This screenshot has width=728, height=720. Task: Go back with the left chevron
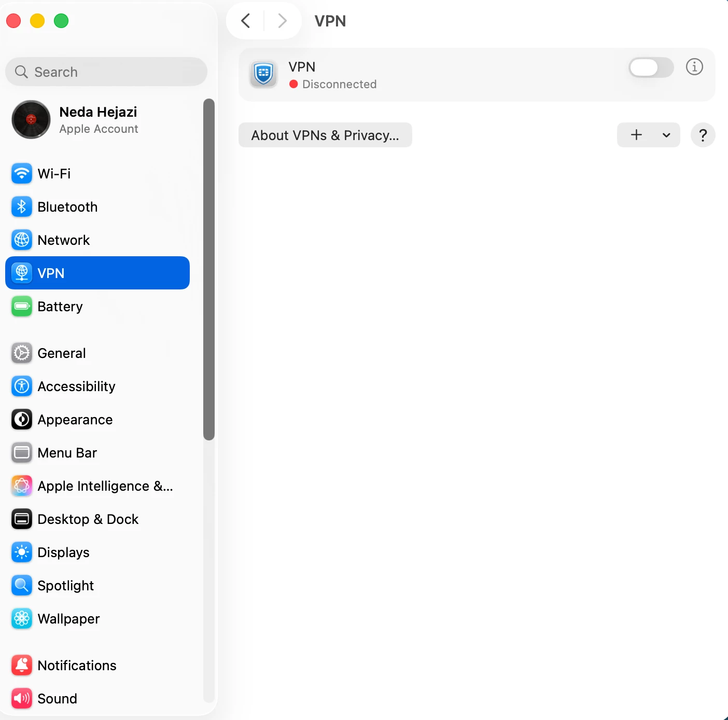(x=246, y=21)
